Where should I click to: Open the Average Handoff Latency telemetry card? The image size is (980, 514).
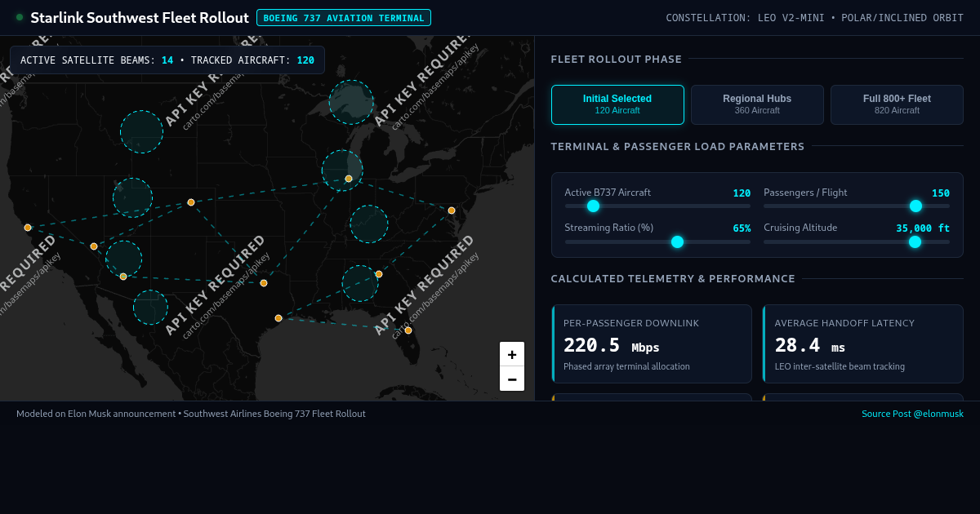coord(863,343)
